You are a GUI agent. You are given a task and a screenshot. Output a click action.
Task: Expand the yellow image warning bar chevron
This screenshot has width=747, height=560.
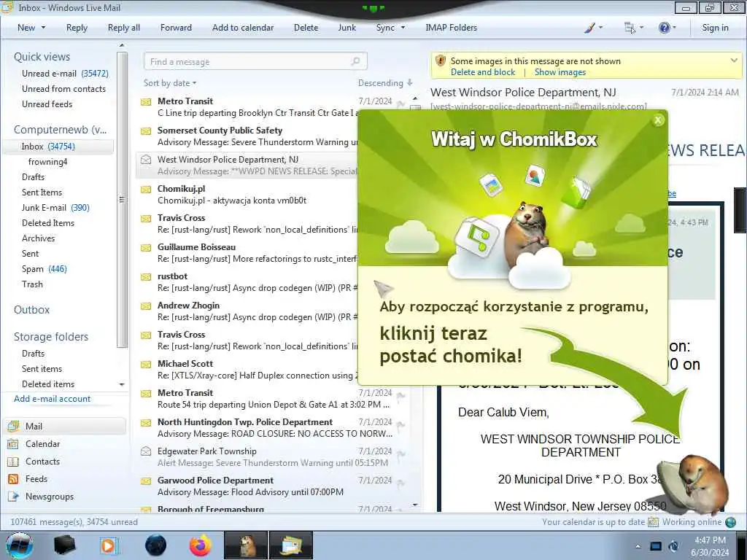pos(734,61)
